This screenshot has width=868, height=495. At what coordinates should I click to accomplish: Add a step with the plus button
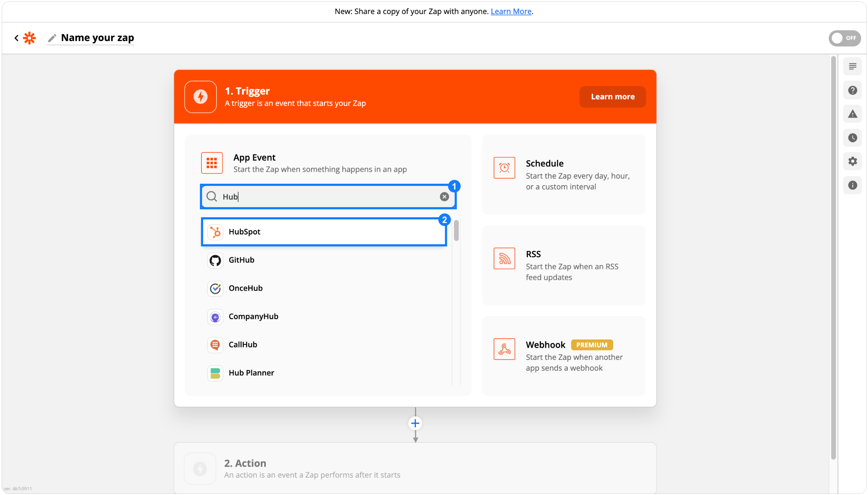(x=415, y=423)
